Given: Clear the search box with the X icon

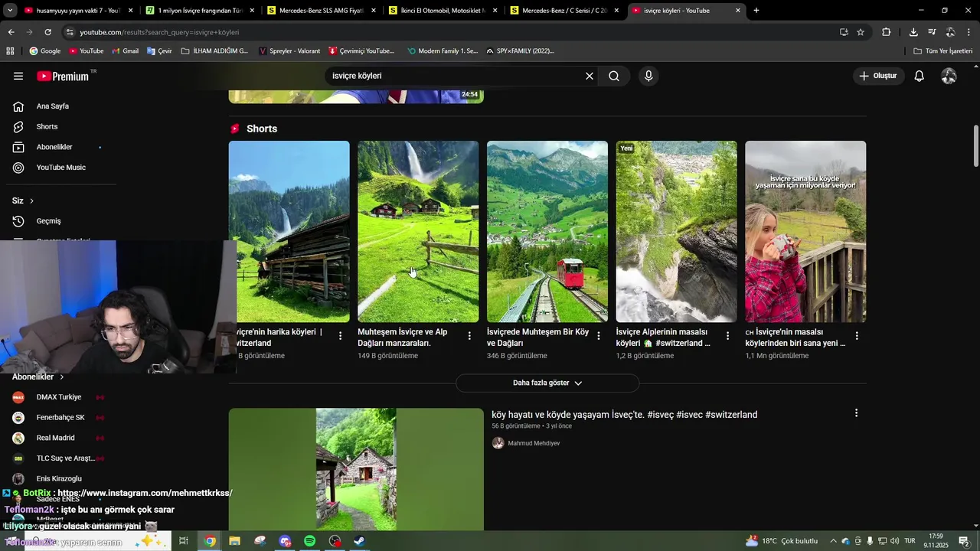Looking at the screenshot, I should tap(590, 76).
